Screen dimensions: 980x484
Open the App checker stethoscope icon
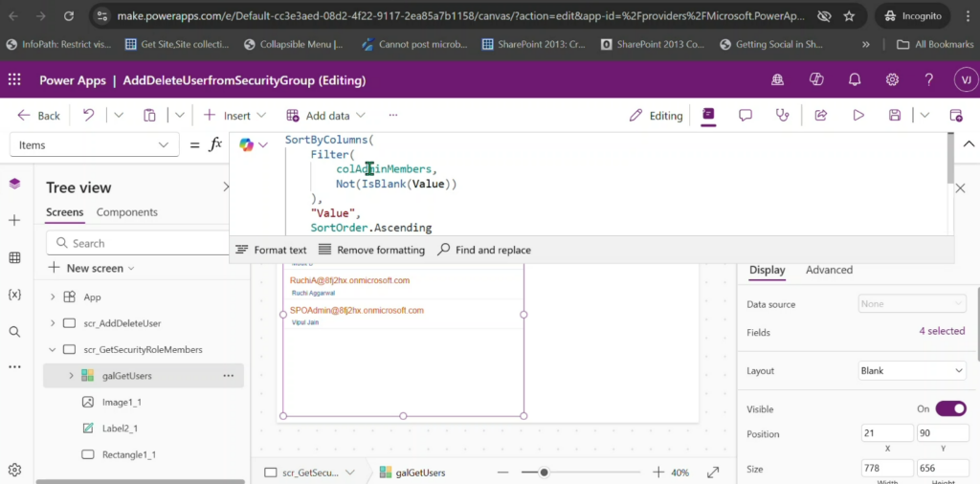783,115
